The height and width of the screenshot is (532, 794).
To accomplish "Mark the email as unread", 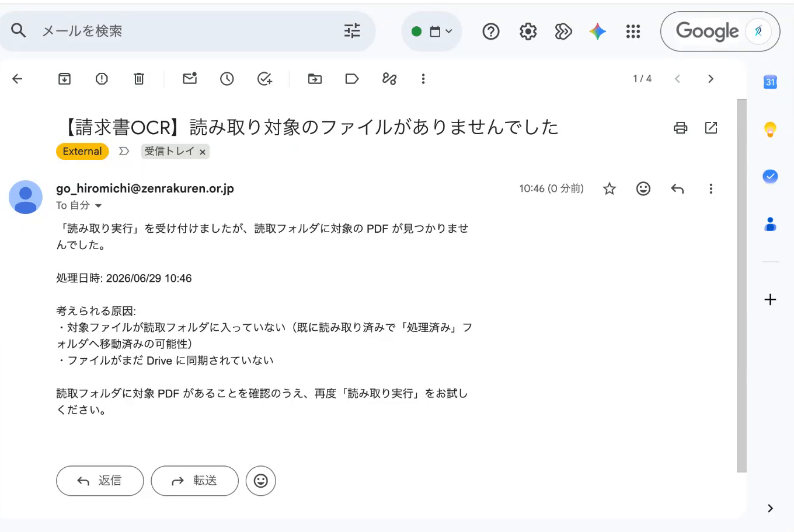I will [x=190, y=78].
